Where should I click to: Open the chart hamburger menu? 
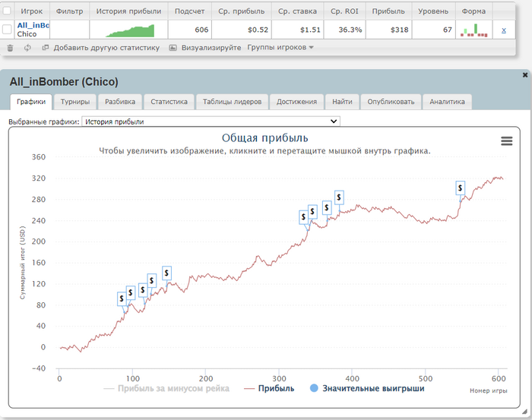click(507, 141)
